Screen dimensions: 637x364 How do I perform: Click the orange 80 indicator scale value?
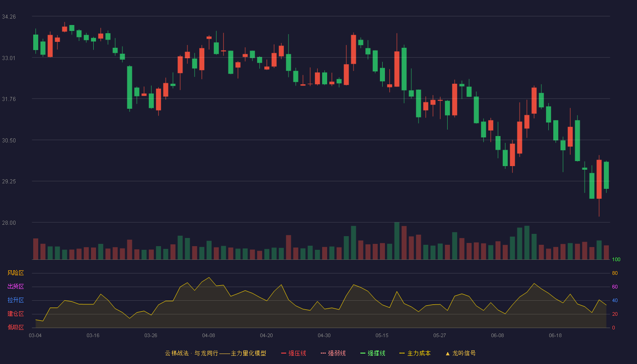(615, 273)
